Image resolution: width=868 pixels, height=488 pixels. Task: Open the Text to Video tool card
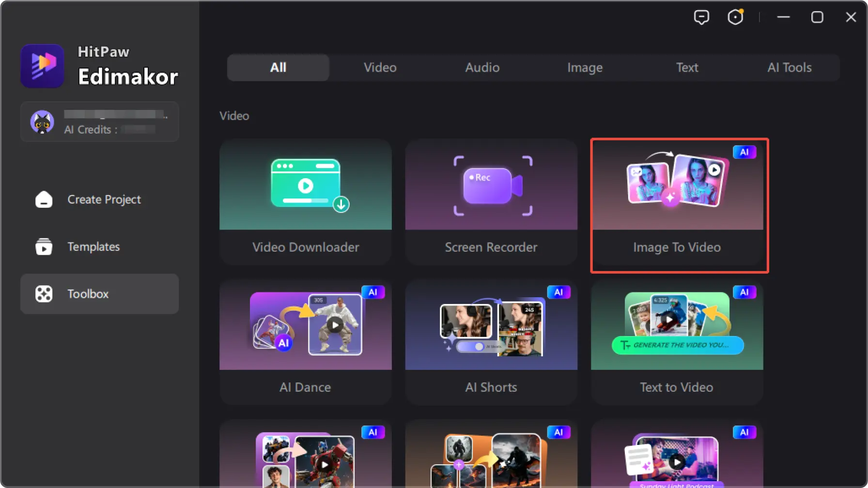677,342
